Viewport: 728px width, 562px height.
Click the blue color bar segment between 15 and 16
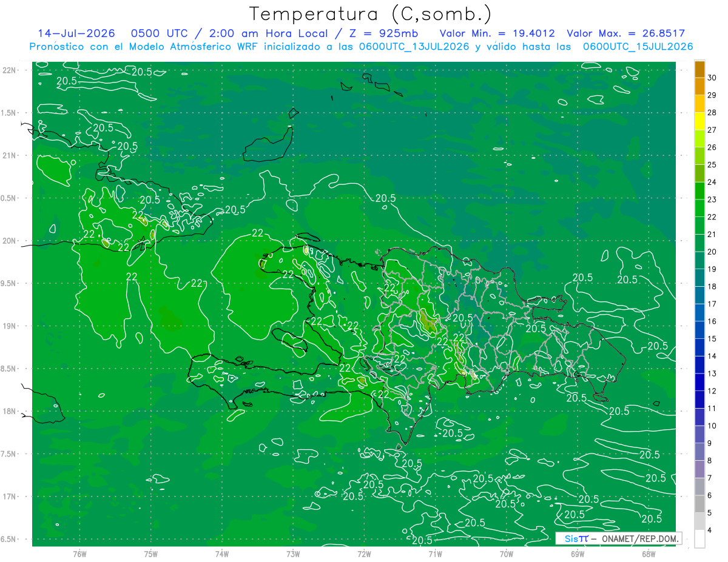click(x=699, y=330)
